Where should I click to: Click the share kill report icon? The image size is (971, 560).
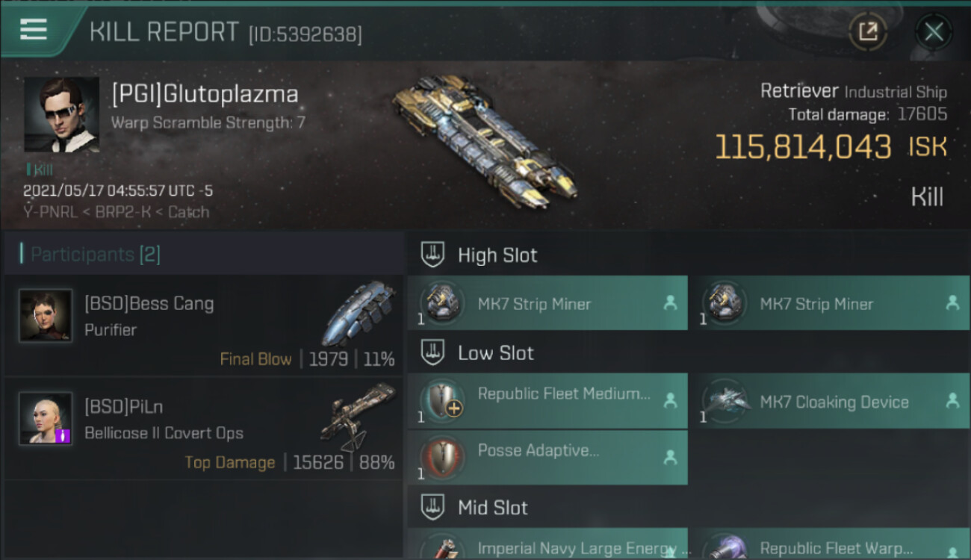[867, 32]
